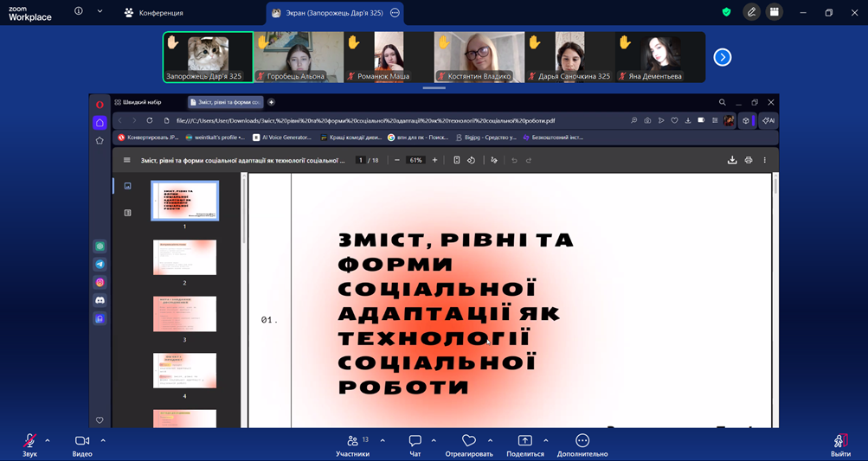868x461 pixels.
Task: Show next participants with the right arrow
Action: 722,57
